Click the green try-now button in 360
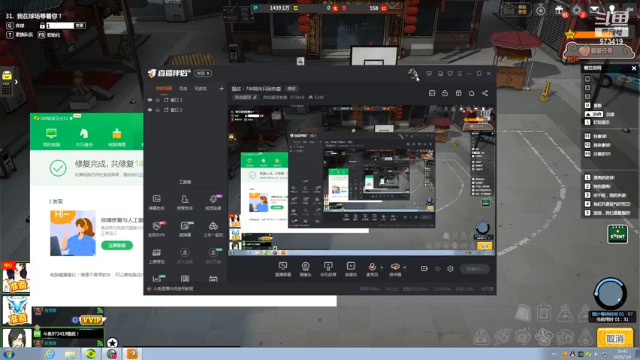 [117, 245]
